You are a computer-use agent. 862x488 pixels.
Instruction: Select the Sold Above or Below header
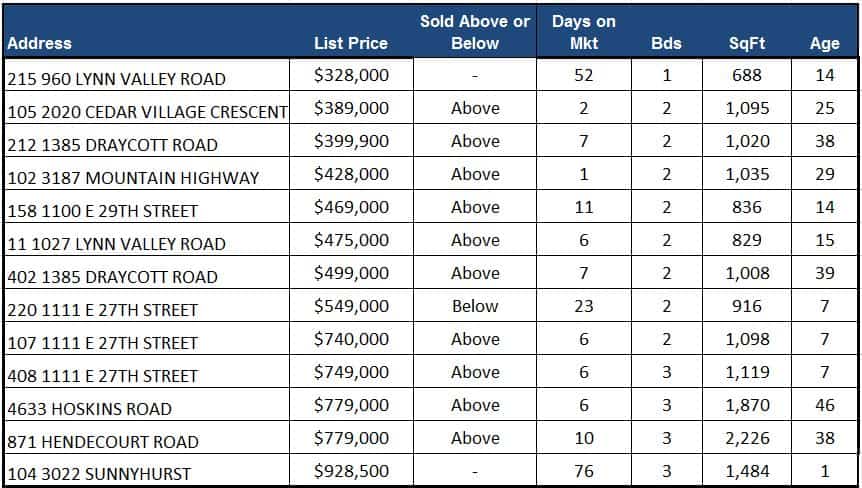click(475, 32)
